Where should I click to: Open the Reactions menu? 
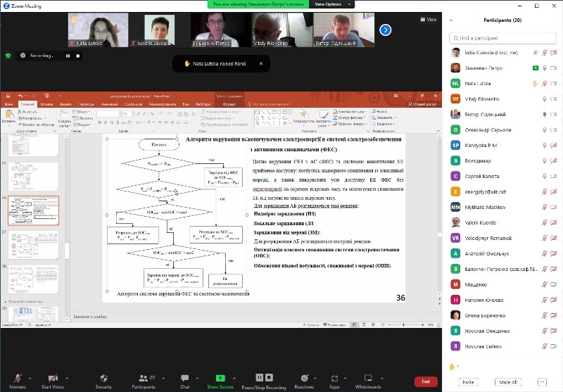pyautogui.click(x=304, y=381)
